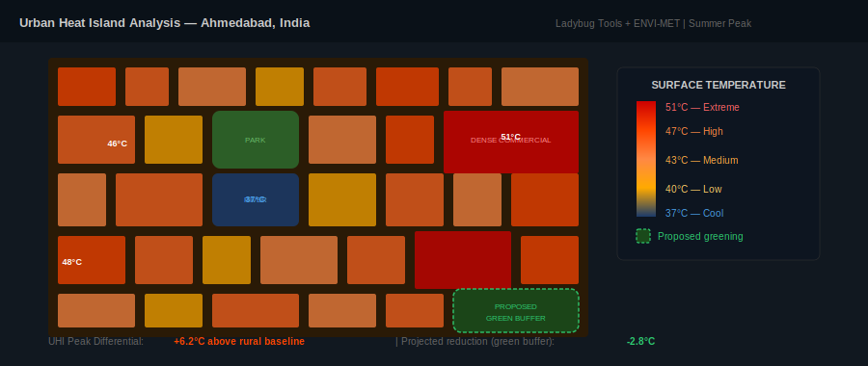Click '+6.2°C above rural baseline' value
This screenshot has width=868, height=366.
click(x=239, y=342)
